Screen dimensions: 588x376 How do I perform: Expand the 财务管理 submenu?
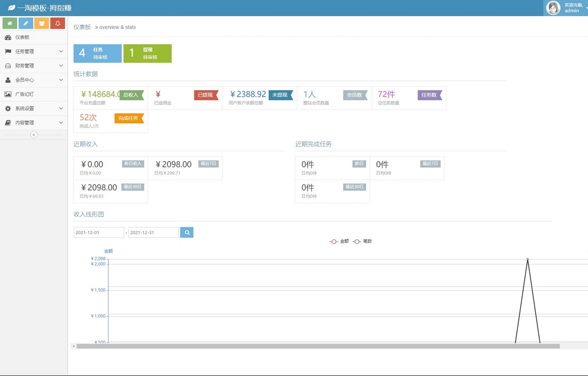(33, 66)
